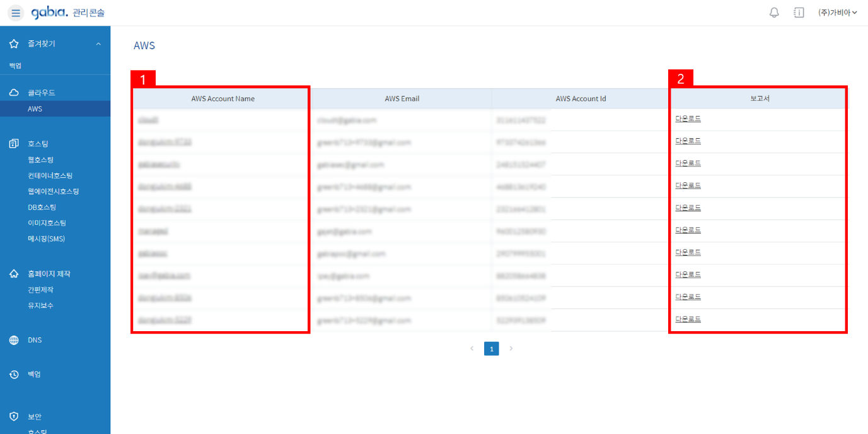Click the AWS Email column header
The height and width of the screenshot is (434, 868).
pos(402,98)
